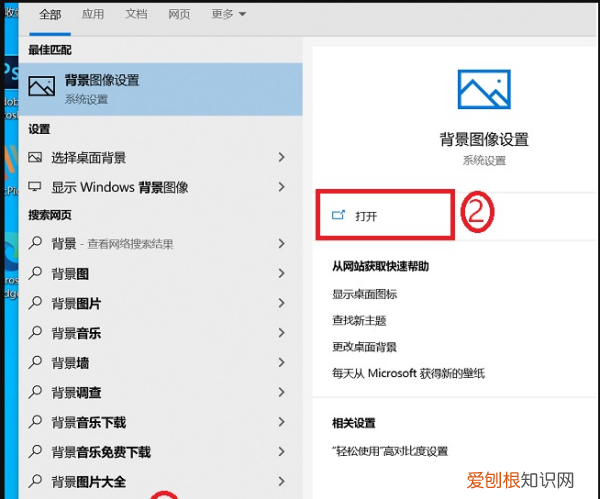
Task: Select the 背景音乐免费下载 search suggestion
Action: [160, 452]
